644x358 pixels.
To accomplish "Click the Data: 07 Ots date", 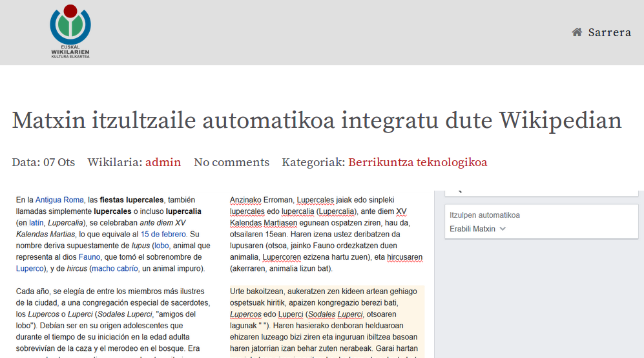I will tap(43, 162).
